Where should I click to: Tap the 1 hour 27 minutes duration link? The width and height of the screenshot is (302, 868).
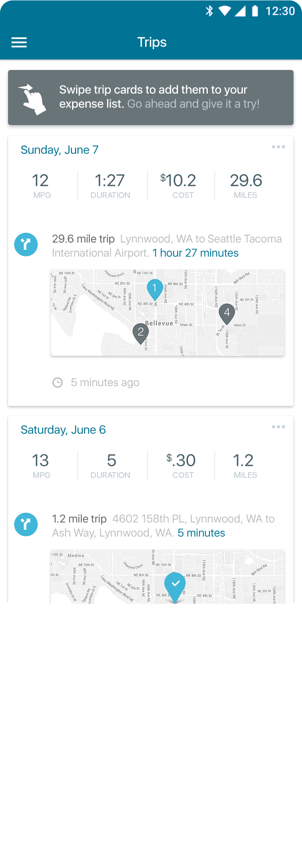click(195, 253)
